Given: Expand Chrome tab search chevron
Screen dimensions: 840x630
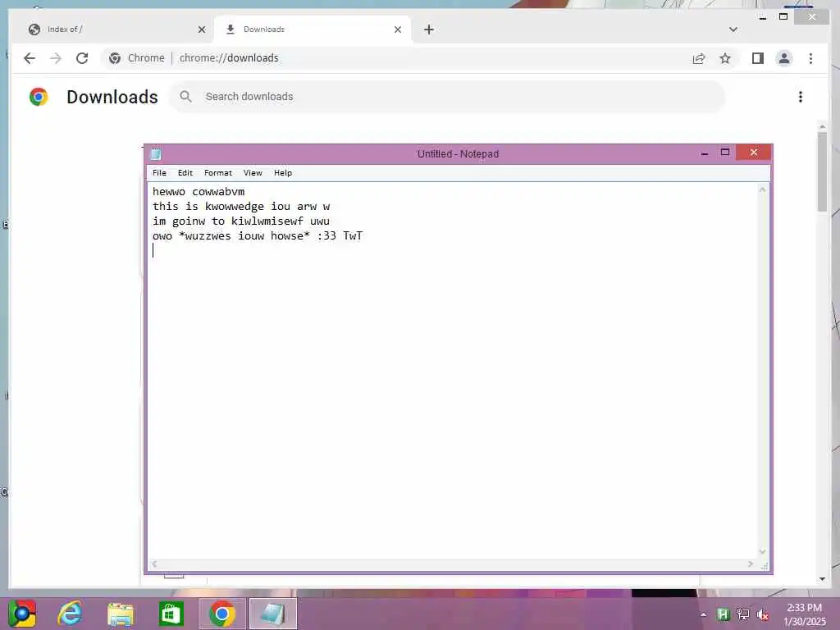Looking at the screenshot, I should [733, 30].
